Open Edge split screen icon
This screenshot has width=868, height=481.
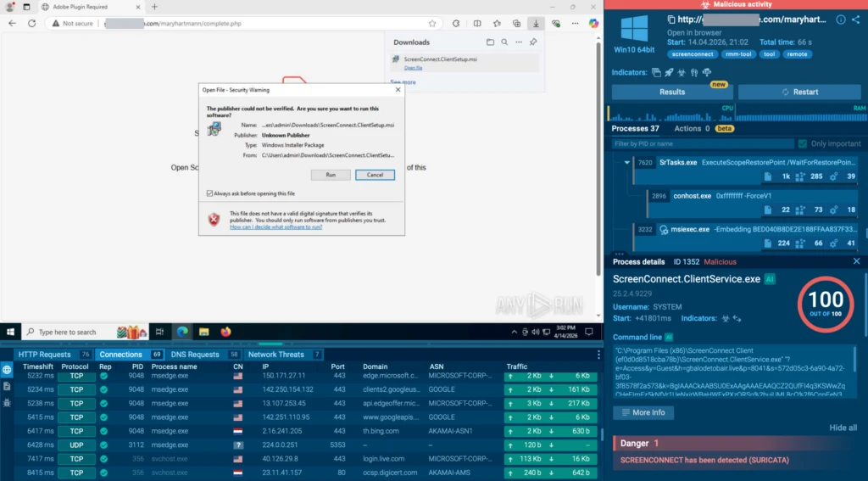(477, 23)
